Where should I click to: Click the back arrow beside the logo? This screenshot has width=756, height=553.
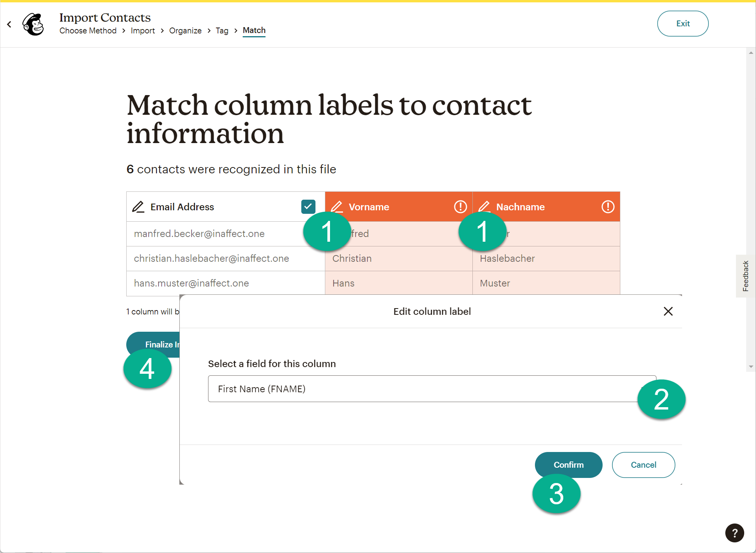(9, 24)
